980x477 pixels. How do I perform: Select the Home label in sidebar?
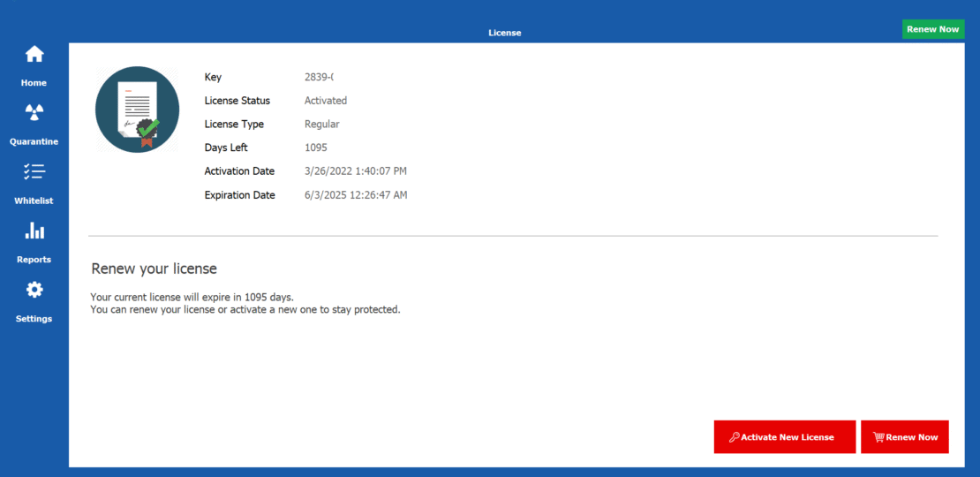[34, 82]
